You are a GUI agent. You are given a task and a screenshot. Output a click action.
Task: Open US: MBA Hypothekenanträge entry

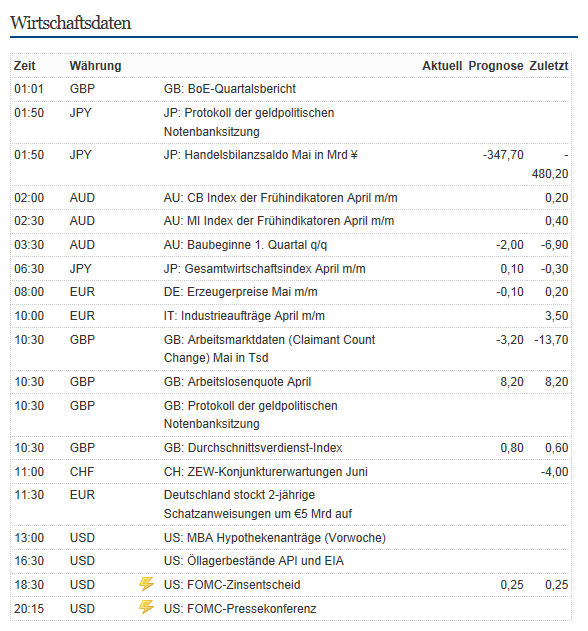275,538
